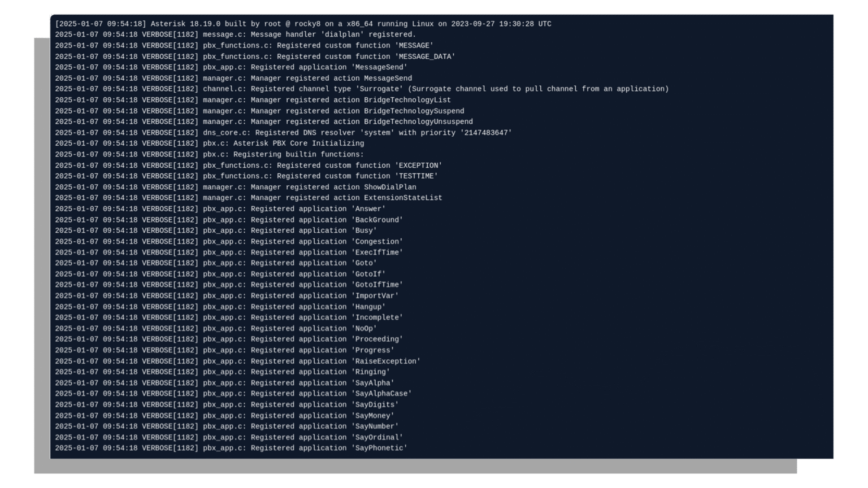Image resolution: width=868 pixels, height=488 pixels.
Task: Click the BridgeTechnologySuspend manager action line
Action: [259, 111]
